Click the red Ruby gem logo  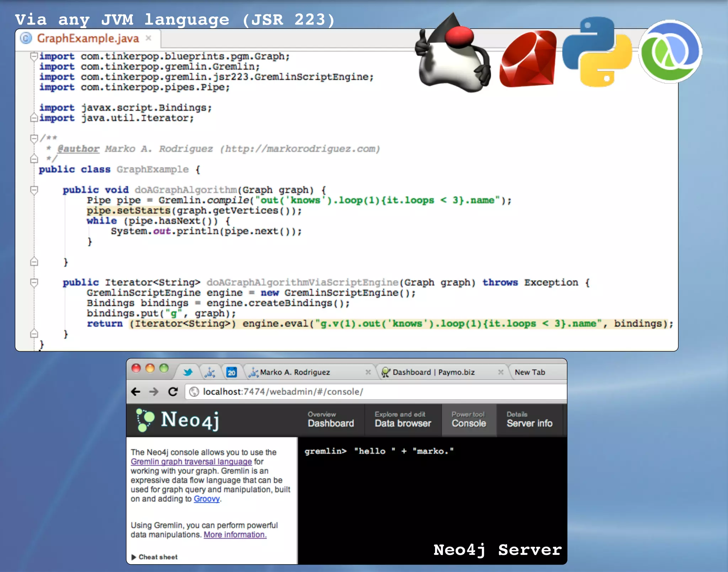pos(528,59)
